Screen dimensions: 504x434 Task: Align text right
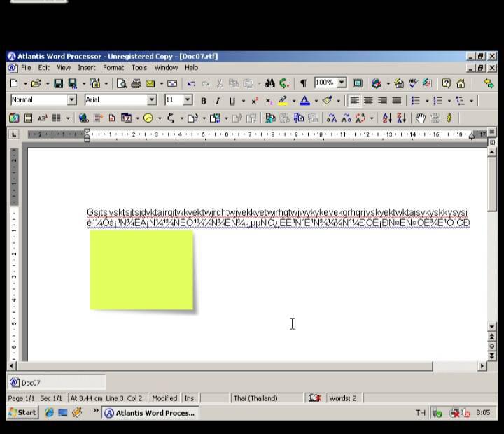click(382, 101)
